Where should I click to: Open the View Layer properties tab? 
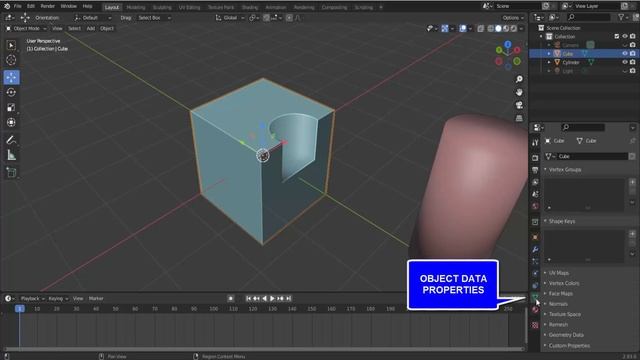[x=535, y=182]
